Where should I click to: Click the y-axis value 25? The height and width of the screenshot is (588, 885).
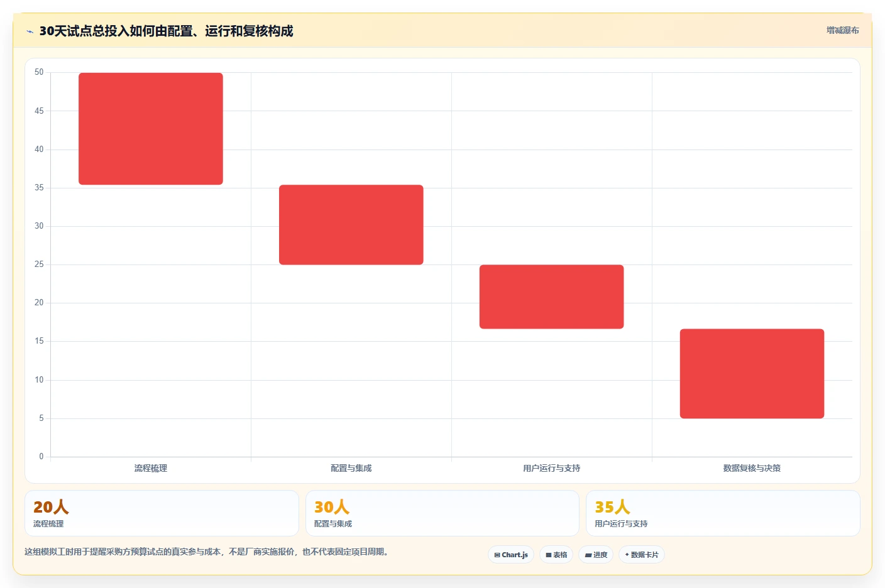[x=39, y=264]
